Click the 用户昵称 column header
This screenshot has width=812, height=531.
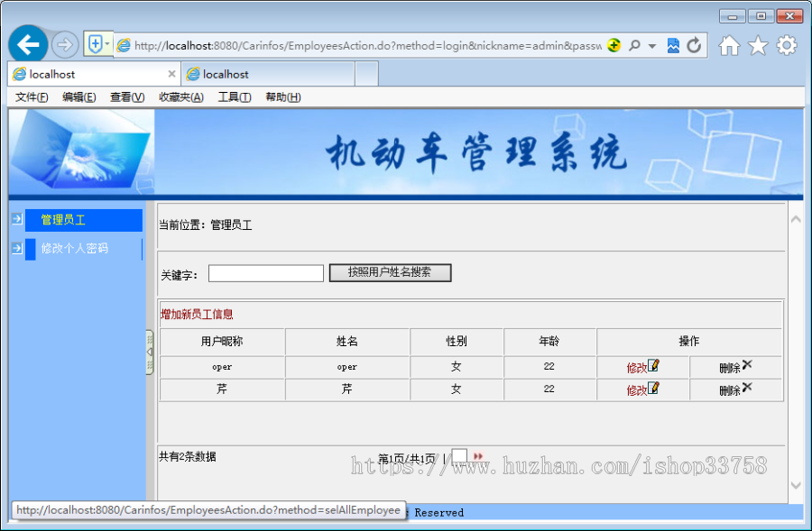[x=222, y=342]
